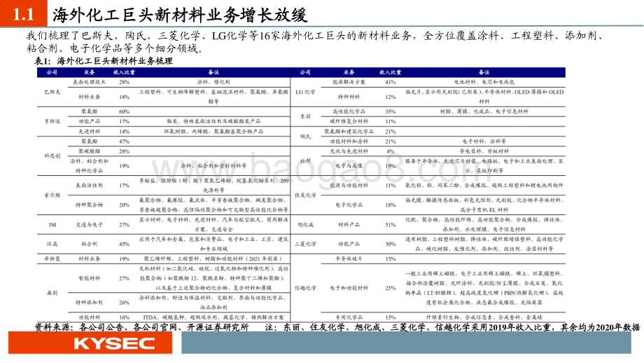The height and width of the screenshot is (363, 644).
Task: Select the business cell "聚氨酯和建筑化学品"
Action: [x=349, y=132]
